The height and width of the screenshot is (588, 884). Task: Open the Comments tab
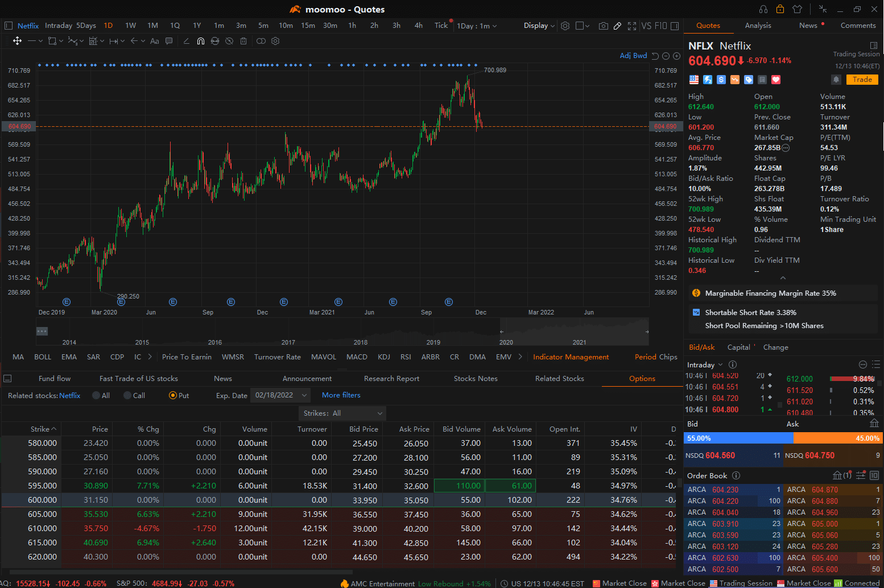pos(858,26)
